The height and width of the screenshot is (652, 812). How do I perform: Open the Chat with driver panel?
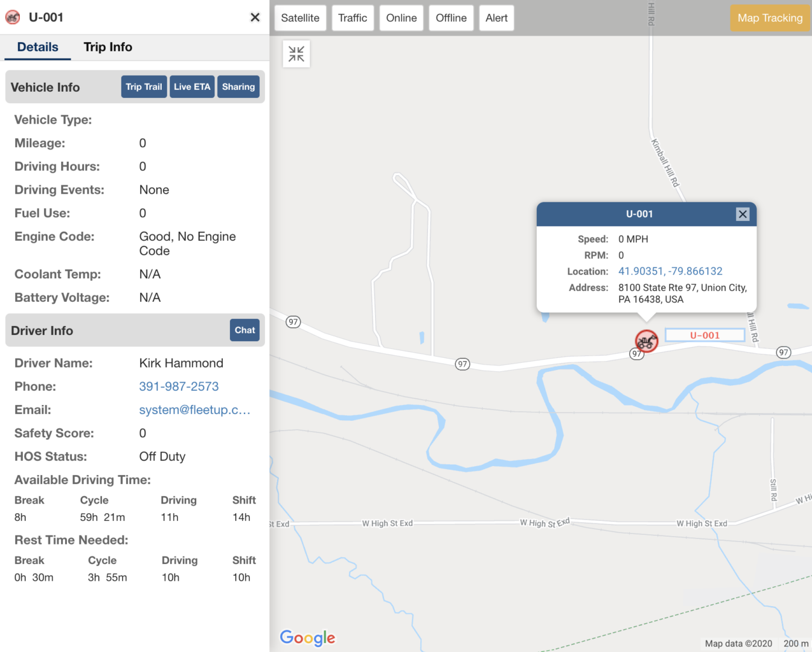[x=245, y=330]
